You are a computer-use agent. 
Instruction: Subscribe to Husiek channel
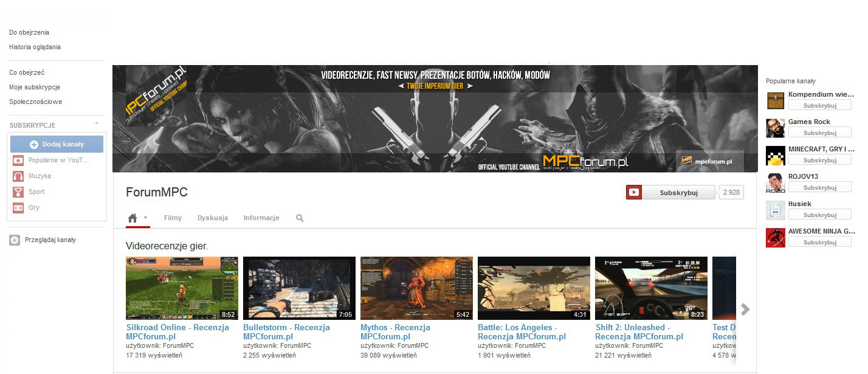tap(819, 215)
